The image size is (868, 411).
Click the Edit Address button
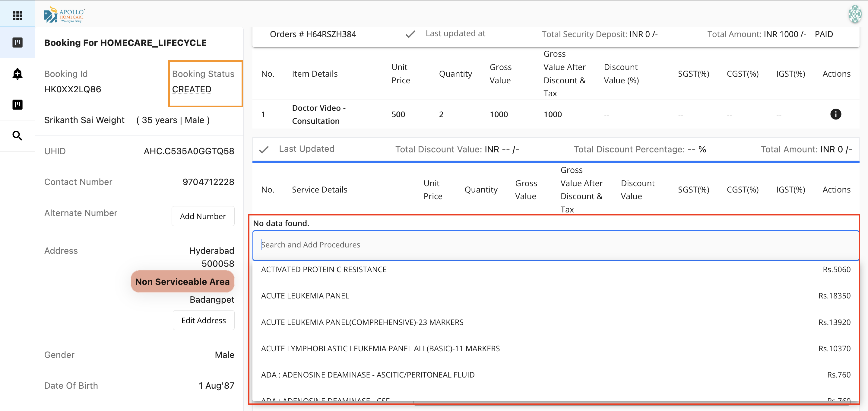203,320
